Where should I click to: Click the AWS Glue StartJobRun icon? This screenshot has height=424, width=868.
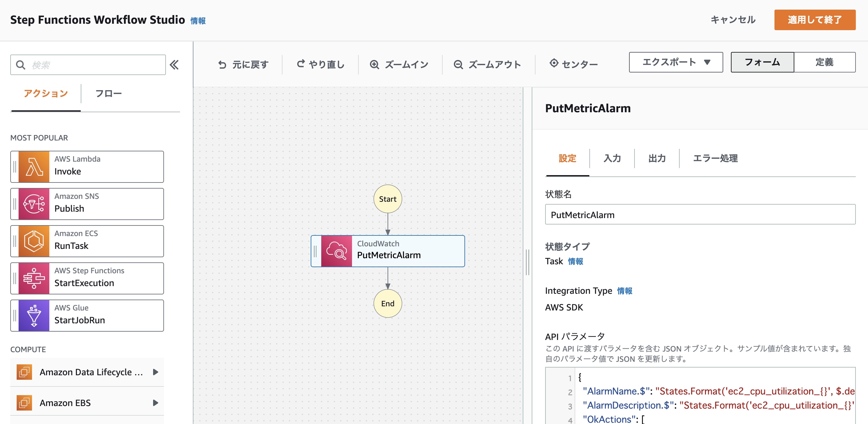click(34, 316)
